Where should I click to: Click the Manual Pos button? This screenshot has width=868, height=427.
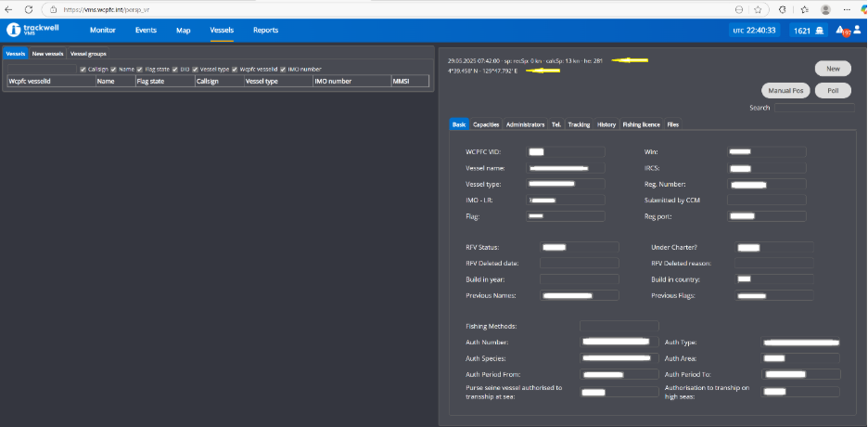(x=786, y=90)
